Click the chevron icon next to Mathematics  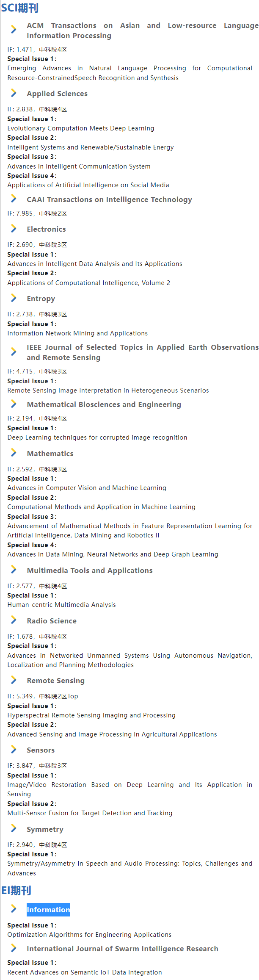14,453
